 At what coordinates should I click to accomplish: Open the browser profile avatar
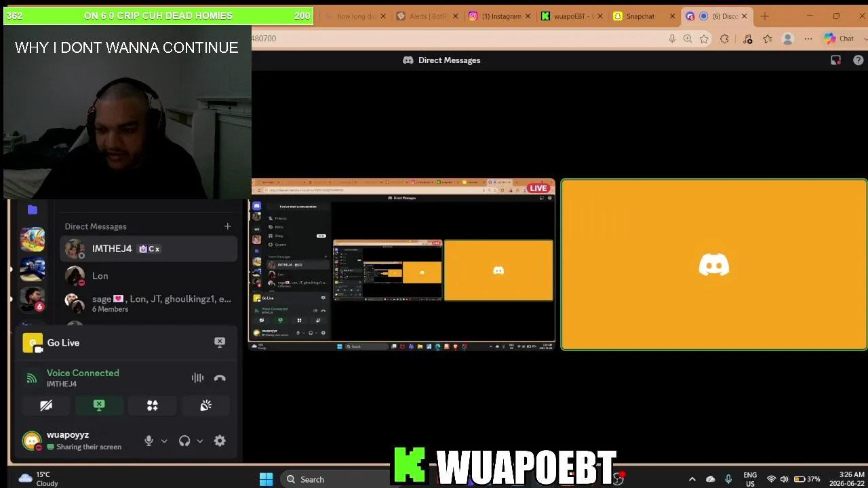tap(788, 39)
